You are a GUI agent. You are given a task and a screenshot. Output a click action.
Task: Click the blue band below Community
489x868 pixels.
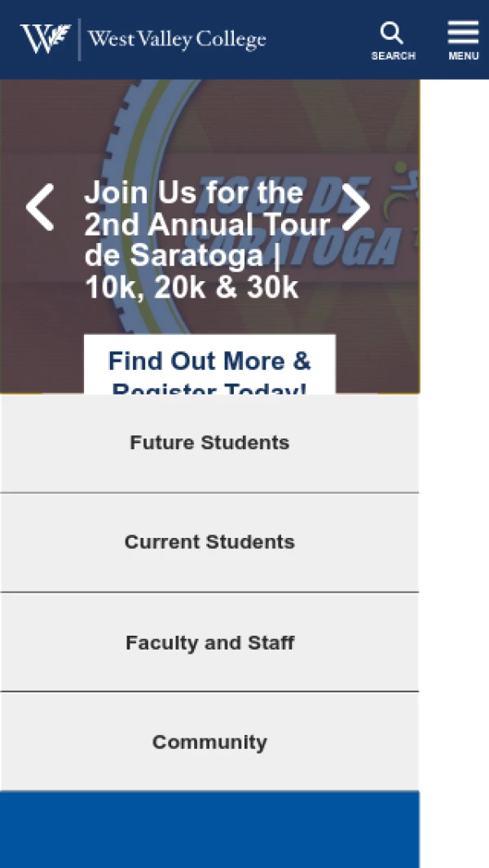pos(209,829)
